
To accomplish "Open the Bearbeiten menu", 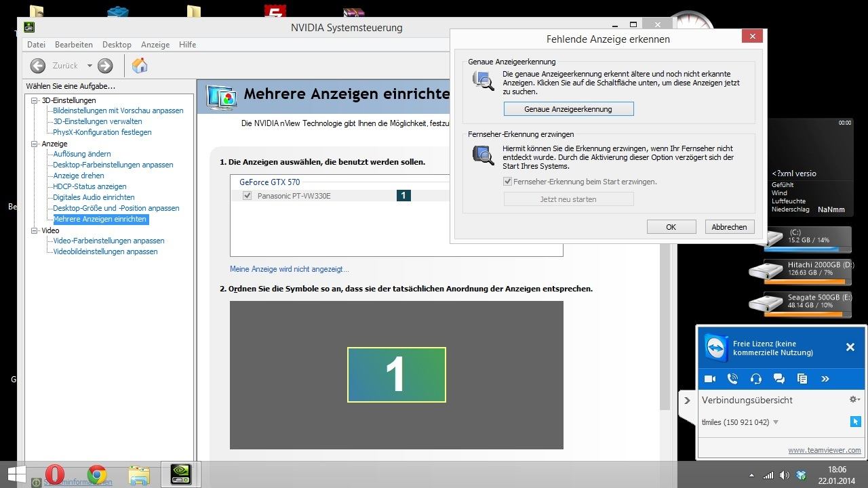I will [74, 45].
